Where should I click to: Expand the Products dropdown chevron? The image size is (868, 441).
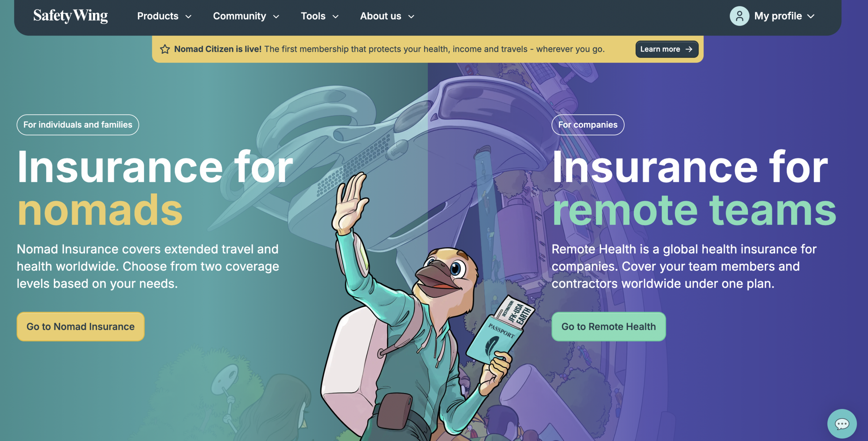click(188, 16)
